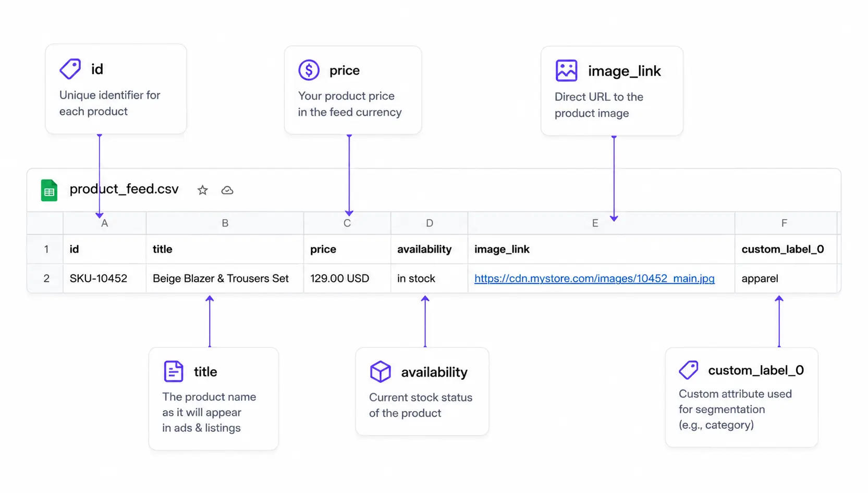Click the image_link picture icon
The image size is (868, 493).
tap(566, 70)
